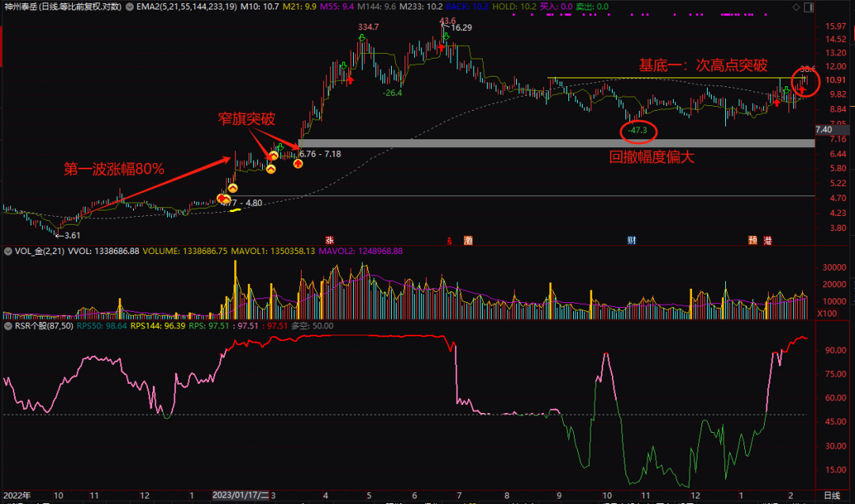Click the yellow circle signal left of 6.76 - 7.18

[x=298, y=163]
